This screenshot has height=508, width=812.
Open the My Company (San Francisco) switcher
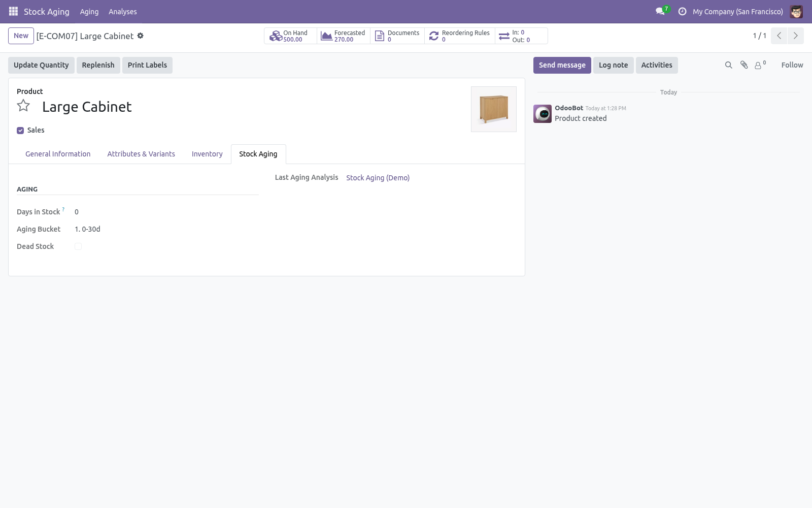pyautogui.click(x=738, y=12)
